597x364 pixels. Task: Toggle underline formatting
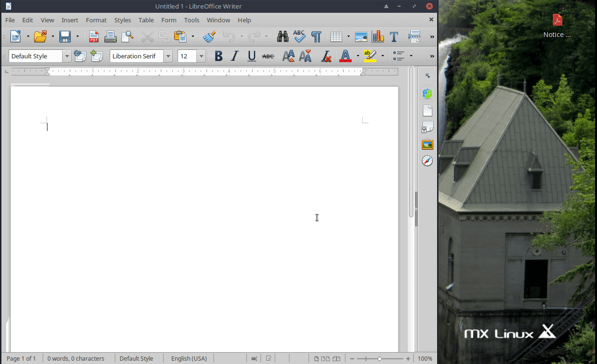(252, 56)
